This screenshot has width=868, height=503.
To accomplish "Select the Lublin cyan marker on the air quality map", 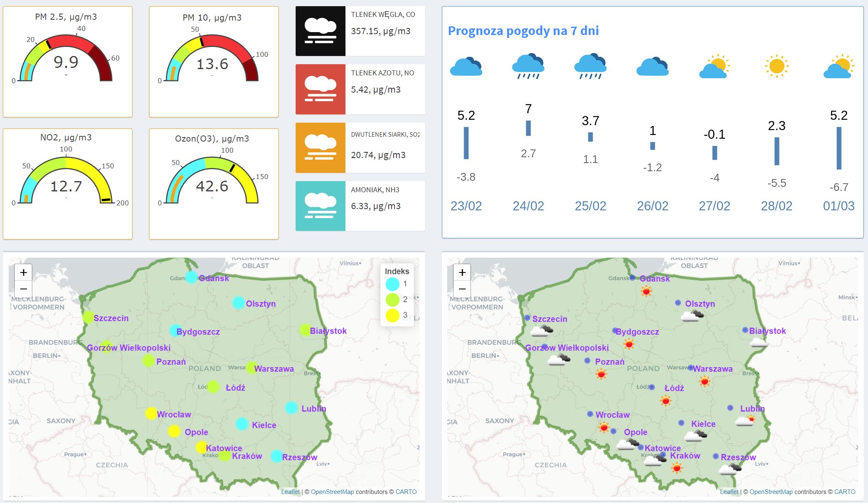I will point(291,408).
